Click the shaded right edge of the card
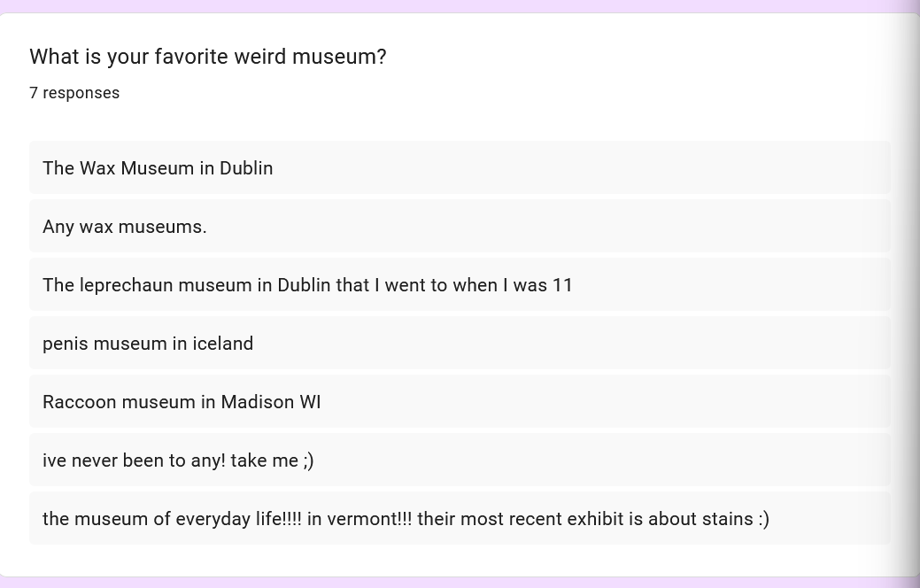The image size is (920, 588). tap(909, 292)
